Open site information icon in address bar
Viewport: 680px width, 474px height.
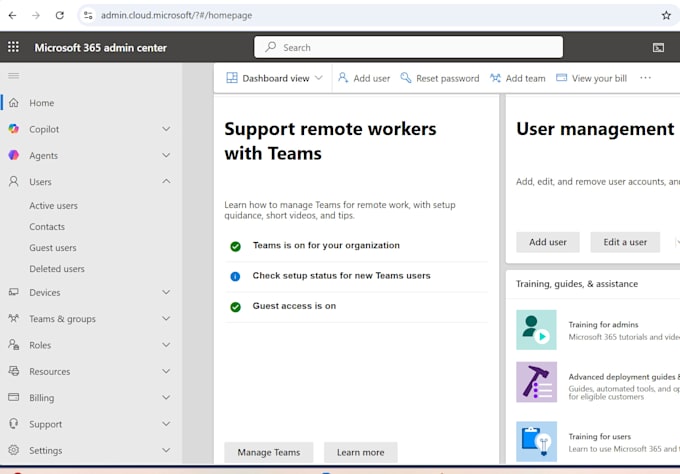pos(88,15)
